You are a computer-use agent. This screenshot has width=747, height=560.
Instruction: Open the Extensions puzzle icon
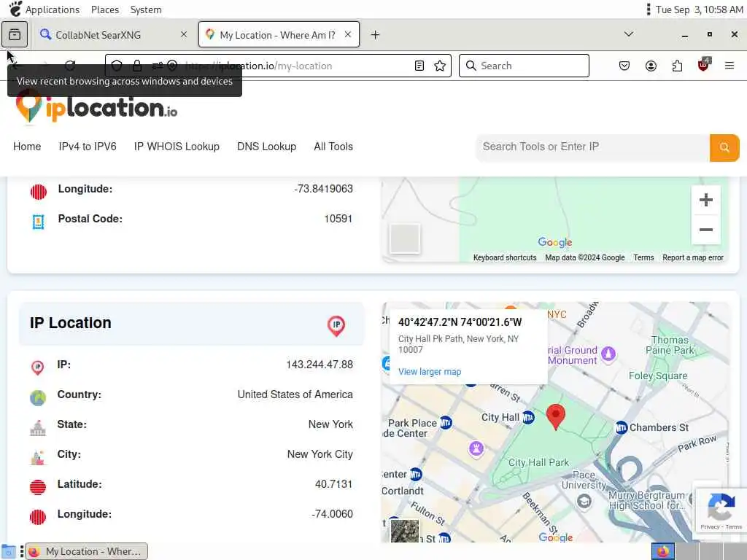point(677,66)
